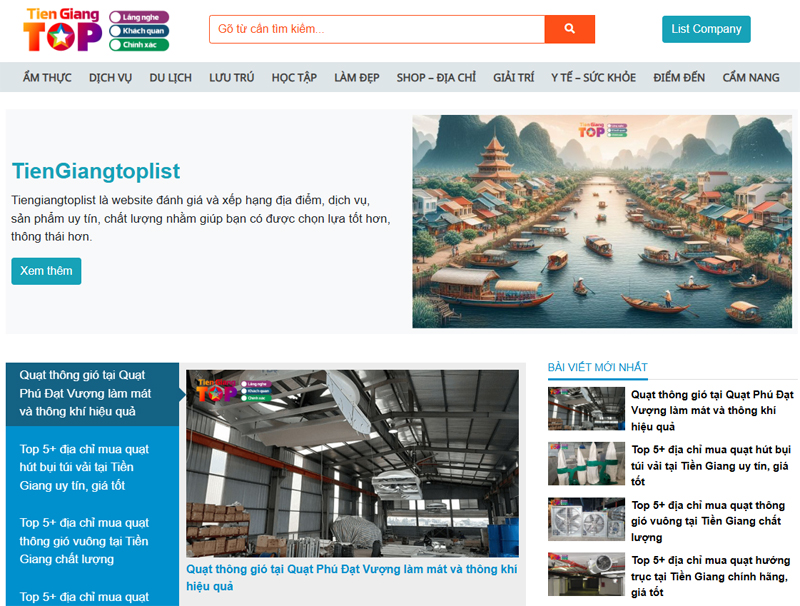Select the quạt hút bụi túi vải tab
This screenshot has width=800, height=606.
point(92,467)
